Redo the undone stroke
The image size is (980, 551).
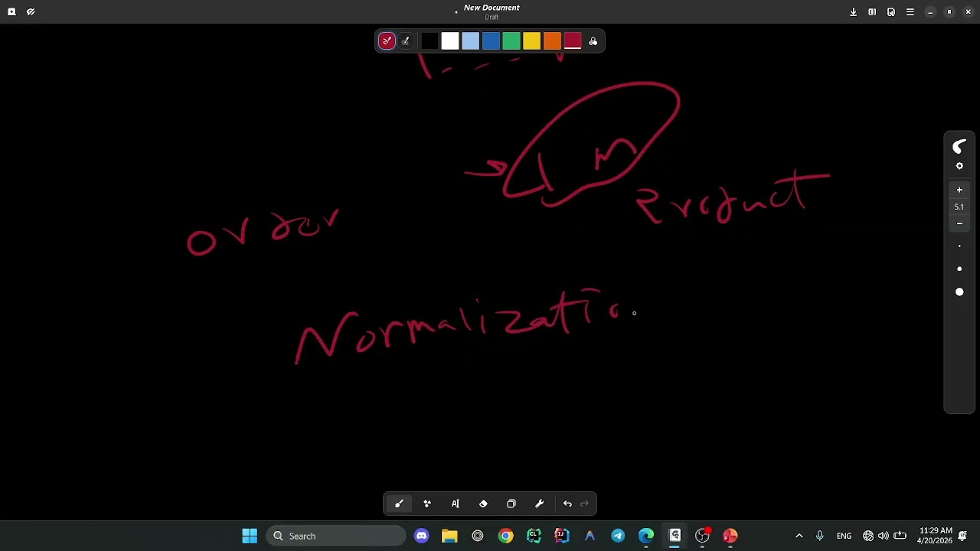pyautogui.click(x=585, y=504)
